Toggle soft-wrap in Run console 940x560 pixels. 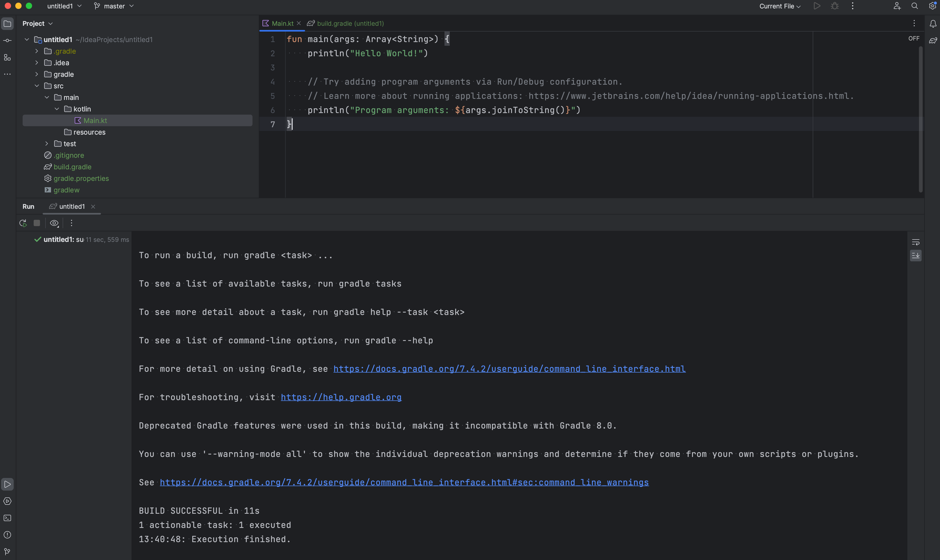916,242
